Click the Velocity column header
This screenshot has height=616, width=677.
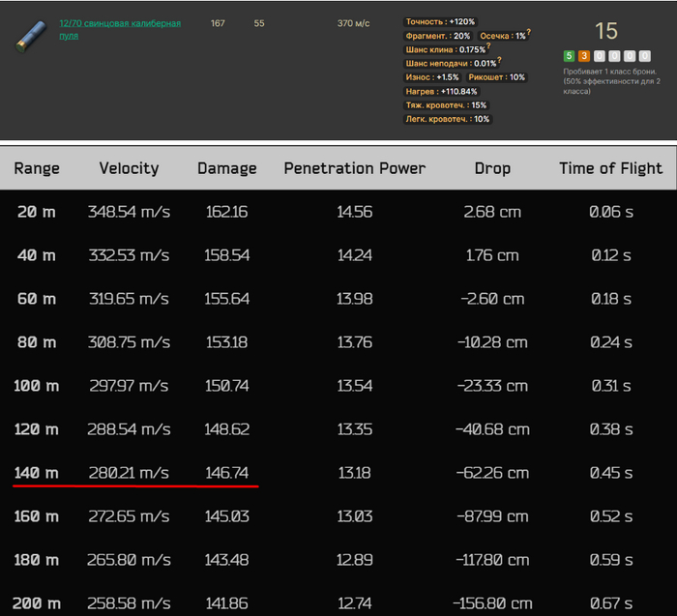(x=129, y=168)
